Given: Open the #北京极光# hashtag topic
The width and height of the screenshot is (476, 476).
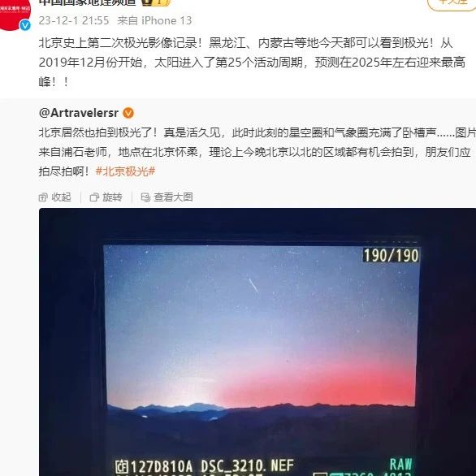Looking at the screenshot, I should (125, 171).
